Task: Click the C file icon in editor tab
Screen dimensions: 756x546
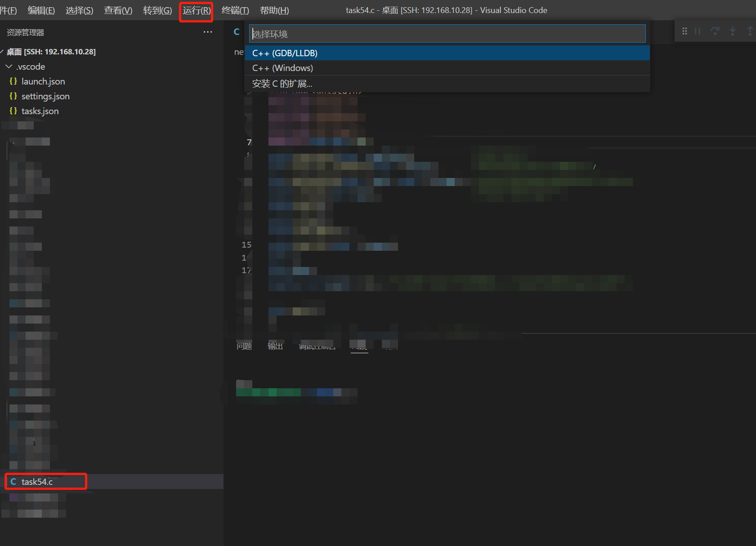Action: click(237, 32)
